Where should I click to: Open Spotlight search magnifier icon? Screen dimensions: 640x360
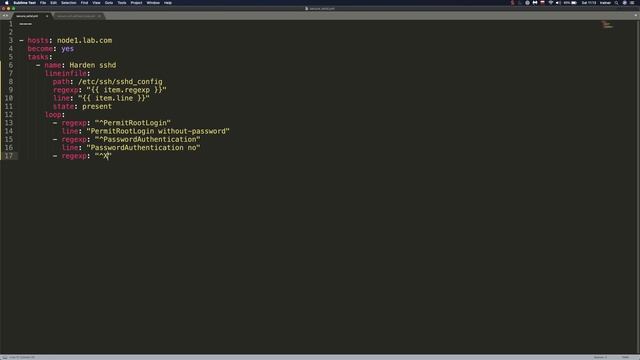point(616,3)
